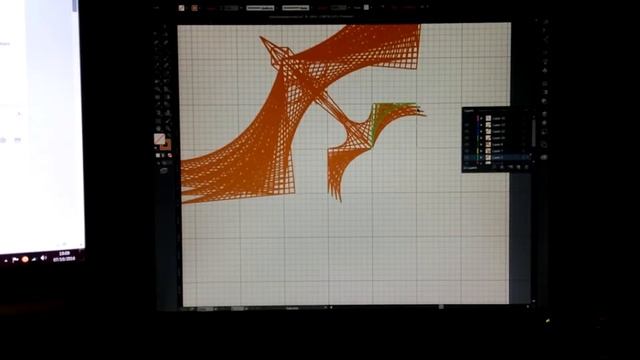Apply Gradient mode button under swatches
Image resolution: width=640 pixels, height=360 pixels.
coord(163,155)
